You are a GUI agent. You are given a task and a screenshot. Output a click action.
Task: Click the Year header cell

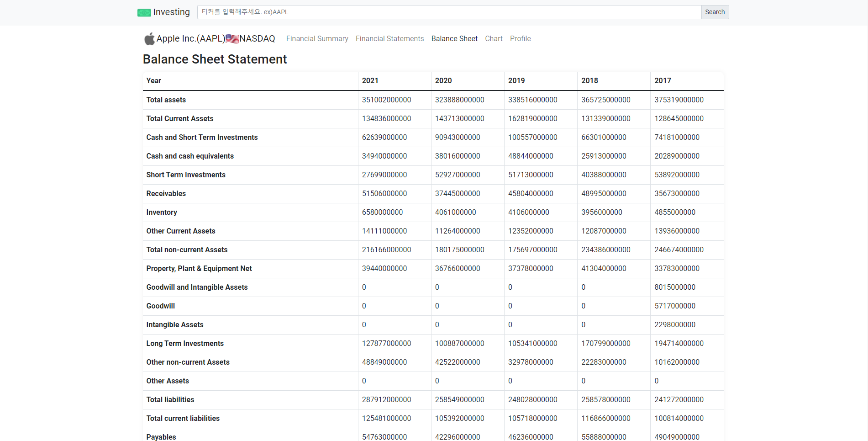pyautogui.click(x=153, y=80)
